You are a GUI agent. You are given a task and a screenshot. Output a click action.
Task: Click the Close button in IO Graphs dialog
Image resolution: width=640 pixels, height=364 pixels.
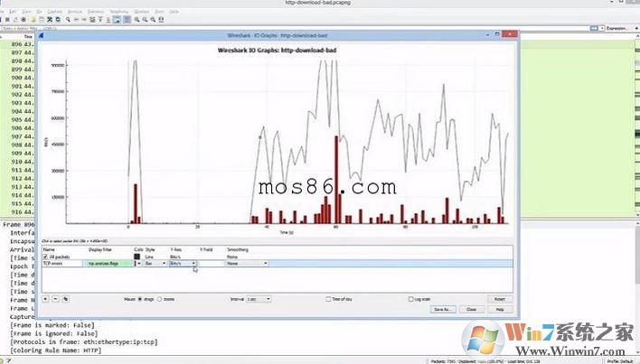(472, 310)
